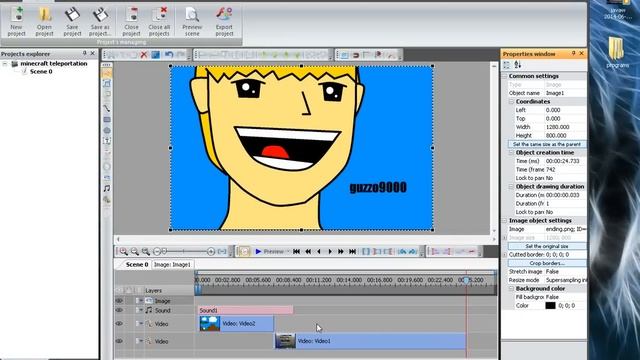The image size is (640, 360).
Task: Click the Open project ribbon icon
Action: 44,20
